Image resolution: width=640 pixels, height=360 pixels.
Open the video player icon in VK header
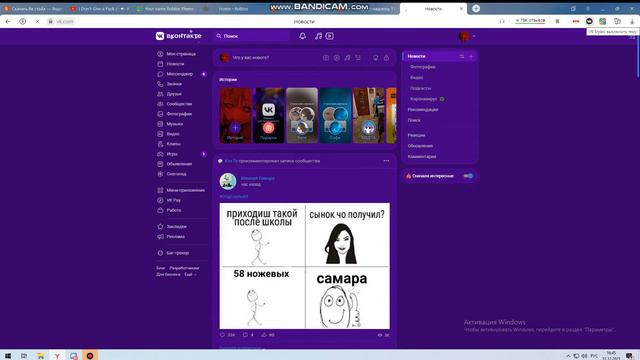pyautogui.click(x=330, y=36)
